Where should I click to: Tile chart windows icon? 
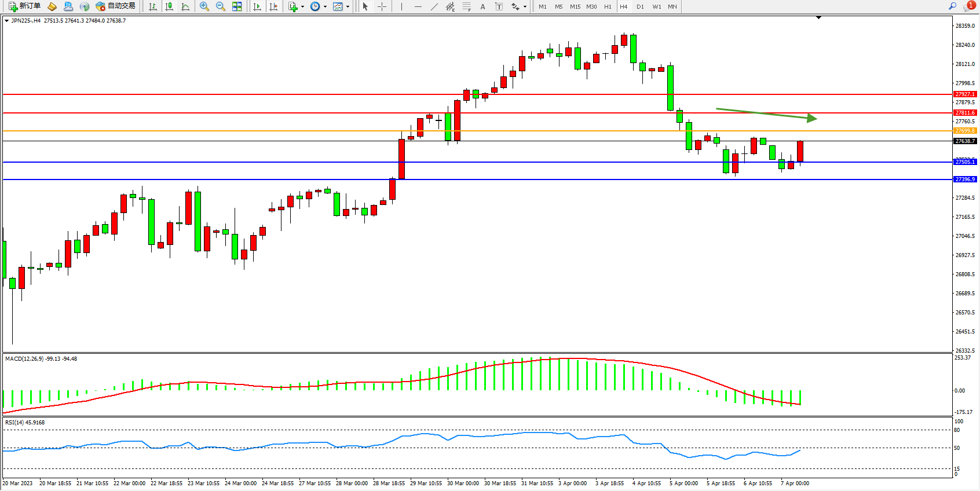(237, 6)
